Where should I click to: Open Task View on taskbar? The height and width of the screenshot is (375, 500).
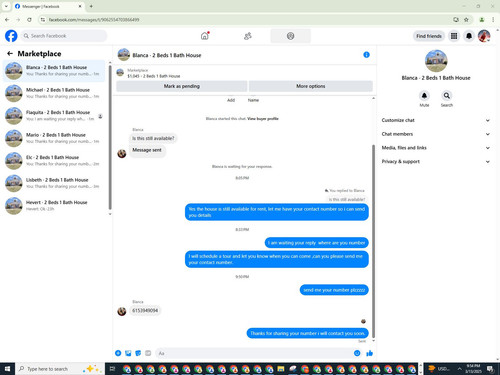pos(112,369)
